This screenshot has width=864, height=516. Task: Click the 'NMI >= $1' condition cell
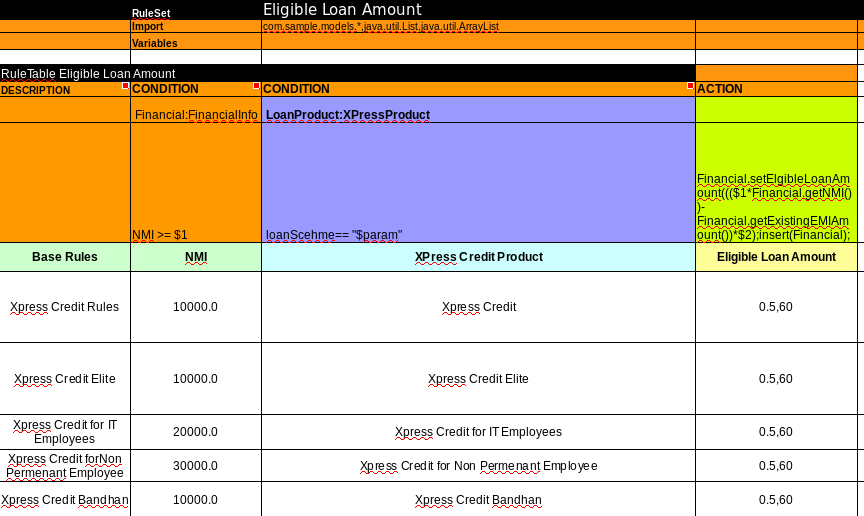196,182
